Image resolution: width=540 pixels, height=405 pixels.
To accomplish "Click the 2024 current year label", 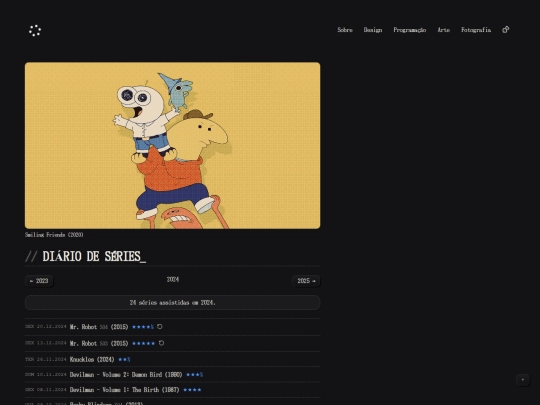I will tap(173, 279).
